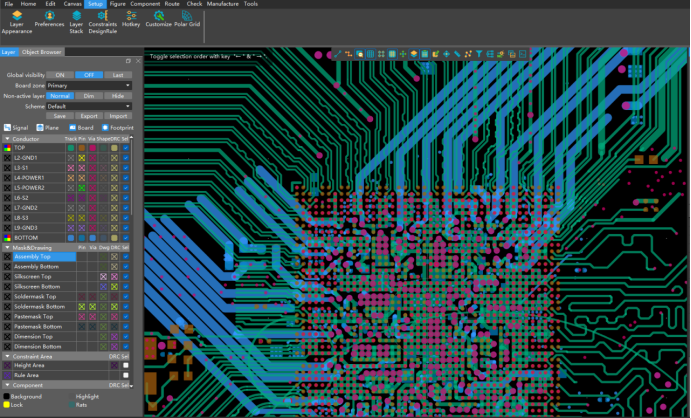Click the Export scheme button
This screenshot has height=418, width=691.
pyautogui.click(x=89, y=116)
